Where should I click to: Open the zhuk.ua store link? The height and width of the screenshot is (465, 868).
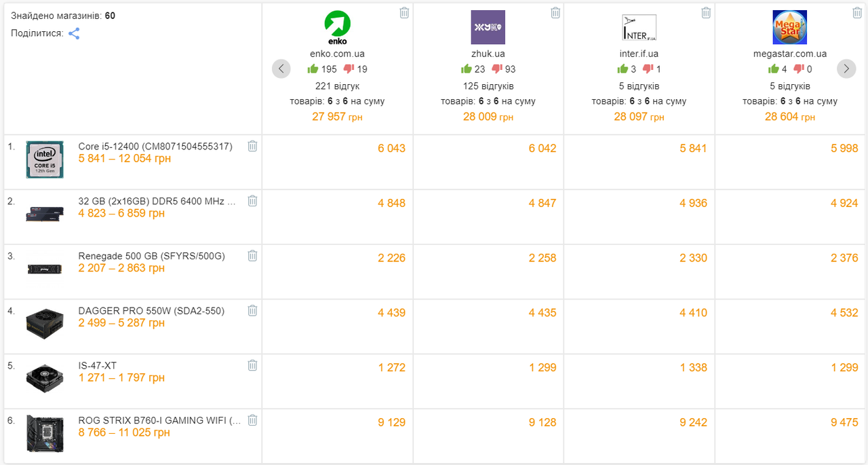point(488,54)
